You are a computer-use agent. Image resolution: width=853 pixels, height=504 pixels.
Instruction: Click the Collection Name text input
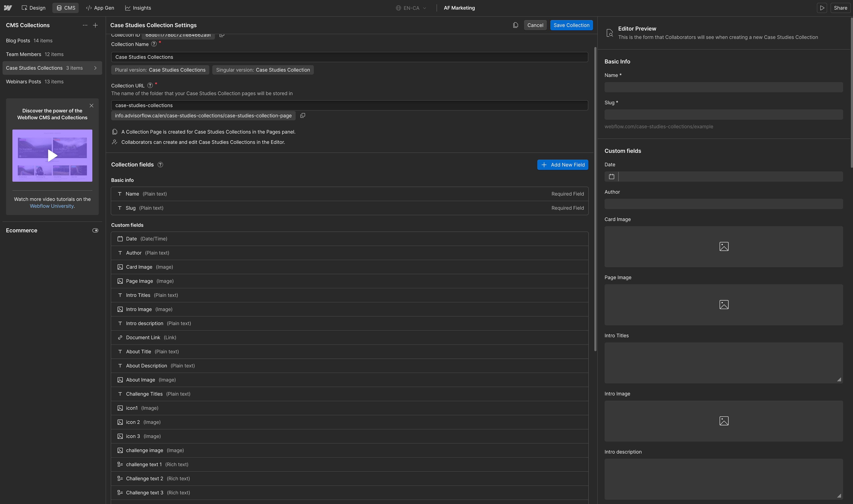tap(349, 57)
